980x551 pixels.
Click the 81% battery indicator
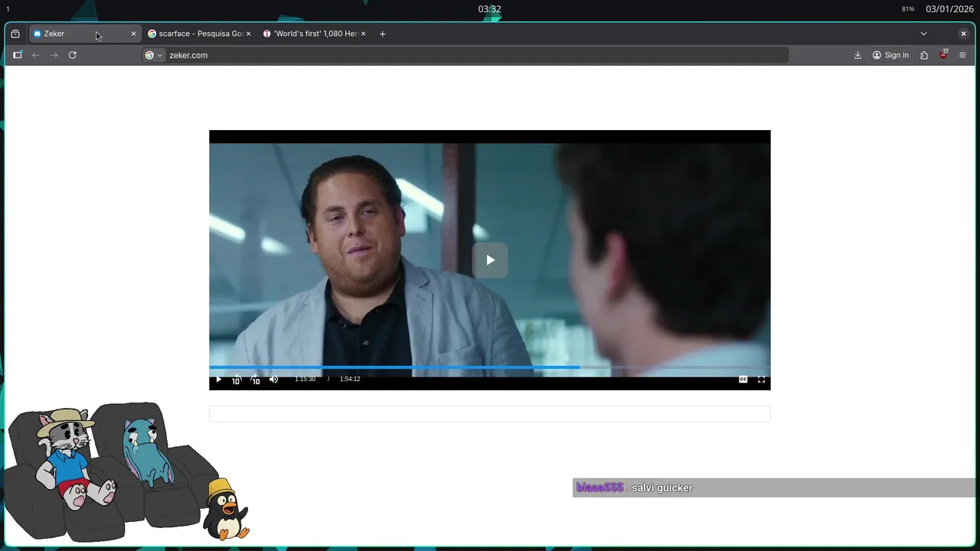click(x=908, y=9)
